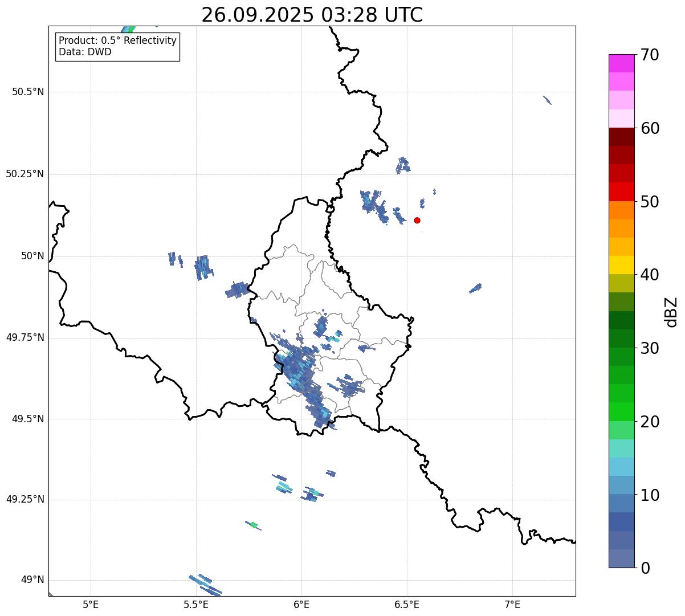Click the "Product: 0.5° Reflectivity" text

click(117, 41)
